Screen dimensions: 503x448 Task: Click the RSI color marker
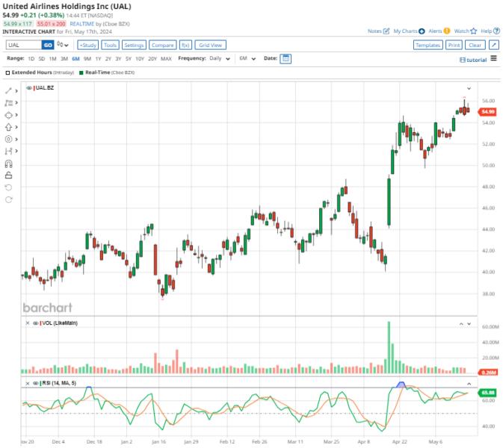click(x=41, y=383)
